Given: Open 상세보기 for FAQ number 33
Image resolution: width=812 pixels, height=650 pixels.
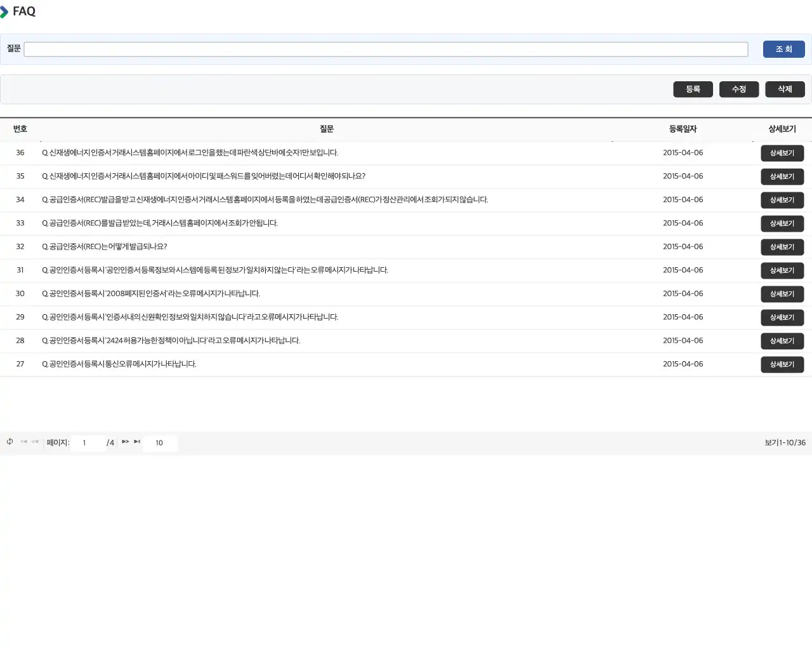Looking at the screenshot, I should (782, 223).
